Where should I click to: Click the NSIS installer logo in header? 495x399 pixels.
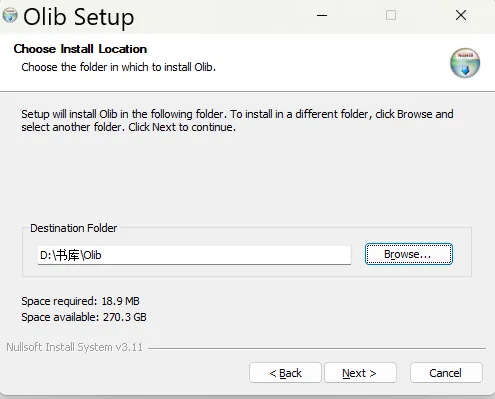[465, 63]
